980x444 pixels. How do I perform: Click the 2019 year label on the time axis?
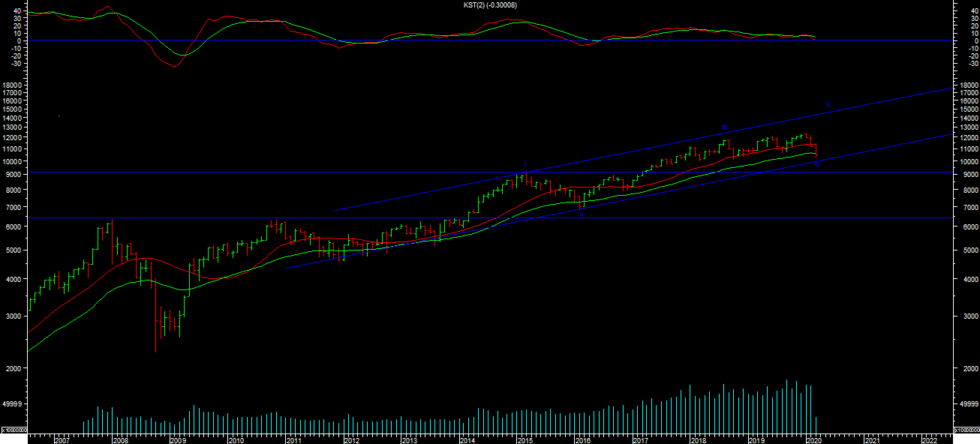(755, 439)
